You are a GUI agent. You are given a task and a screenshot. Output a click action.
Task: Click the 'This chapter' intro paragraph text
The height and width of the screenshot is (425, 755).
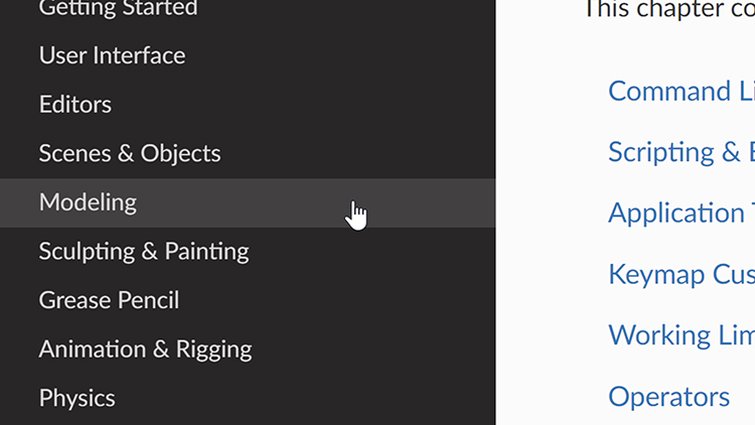coord(668,9)
